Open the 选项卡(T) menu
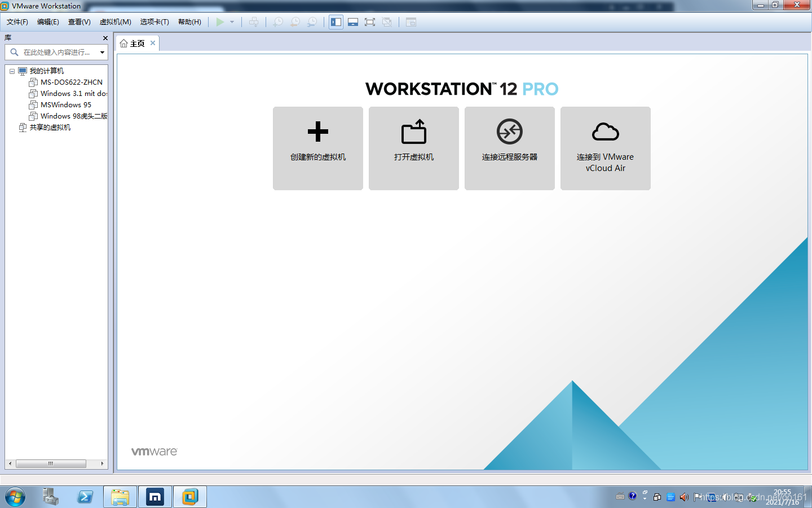This screenshot has width=812, height=508. click(155, 22)
